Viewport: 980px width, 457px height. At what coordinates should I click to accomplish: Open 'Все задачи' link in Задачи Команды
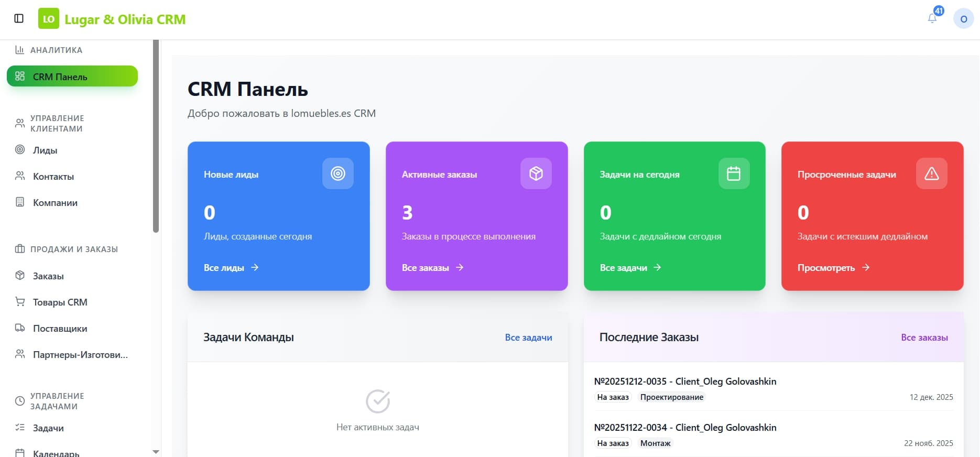tap(528, 338)
